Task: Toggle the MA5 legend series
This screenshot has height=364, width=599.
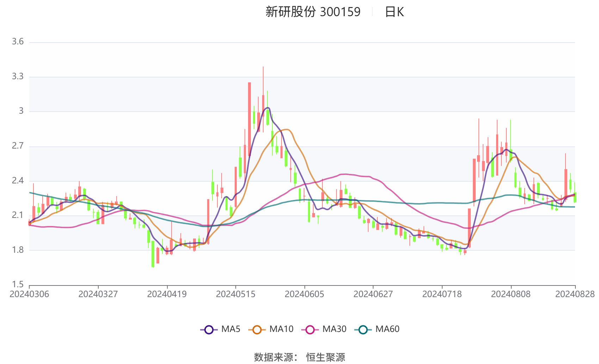Action: point(220,329)
